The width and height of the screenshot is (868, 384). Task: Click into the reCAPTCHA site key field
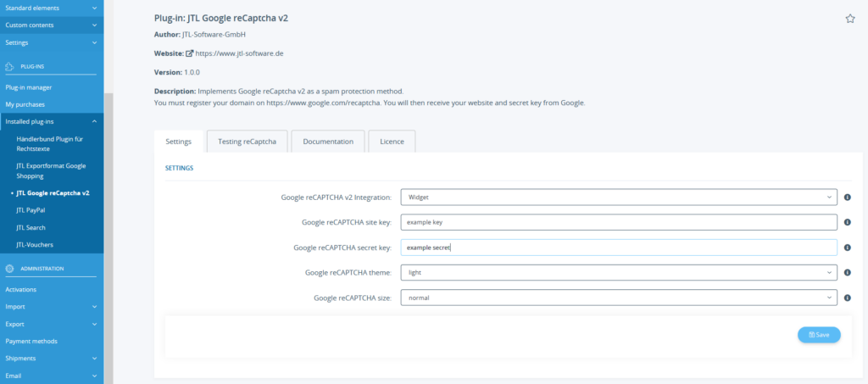pyautogui.click(x=618, y=222)
